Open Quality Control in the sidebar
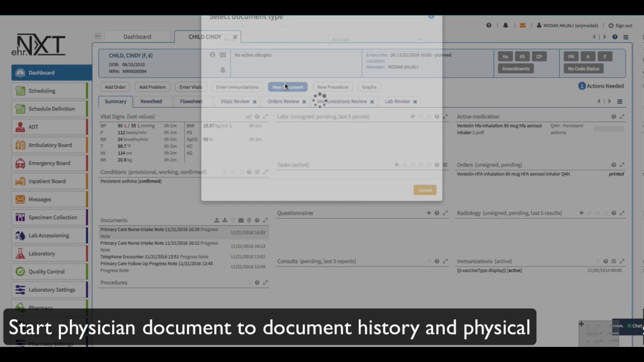This screenshot has height=362, width=644. click(49, 271)
